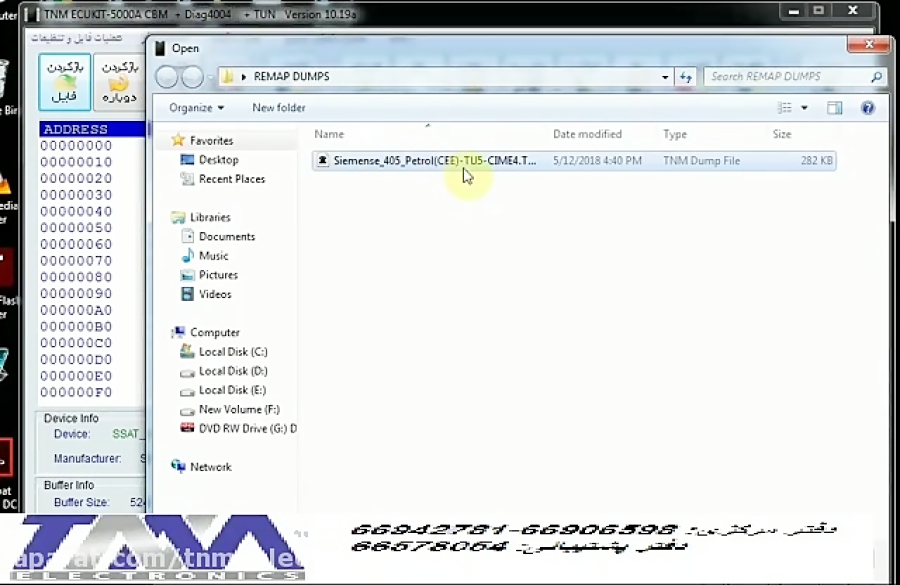
Task: Open the address bar history dropdown
Action: pyautogui.click(x=665, y=77)
